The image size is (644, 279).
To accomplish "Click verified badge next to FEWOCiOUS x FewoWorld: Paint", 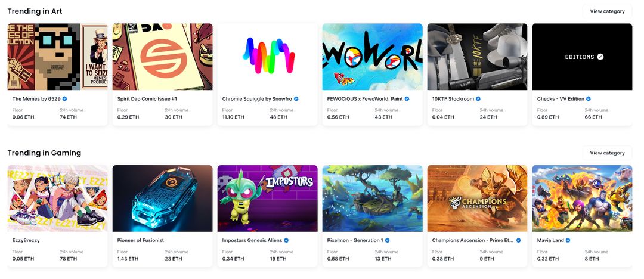I will [407, 98].
